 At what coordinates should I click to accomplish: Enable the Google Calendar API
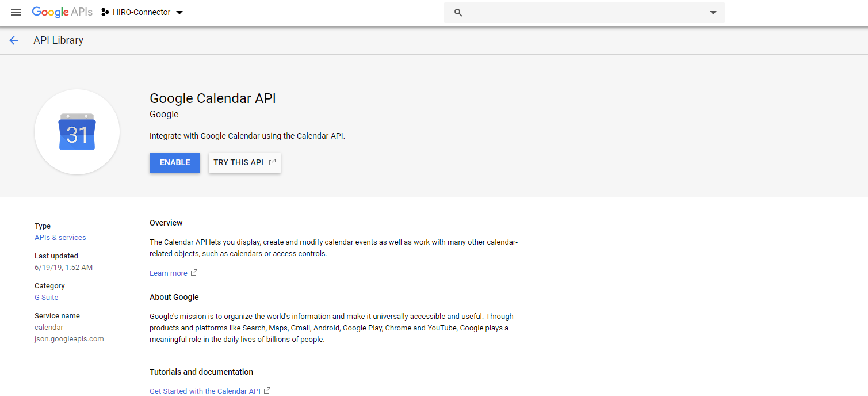(x=175, y=163)
